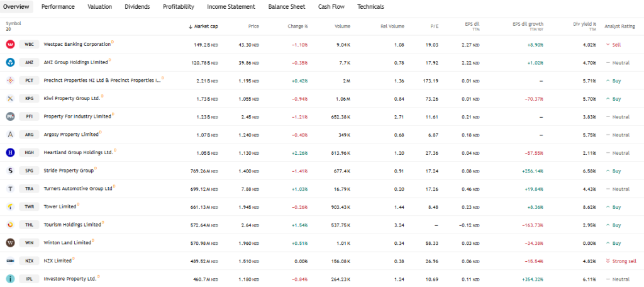Open the PFI ticker symbol
Screen dimensions: 644x287
(29, 117)
